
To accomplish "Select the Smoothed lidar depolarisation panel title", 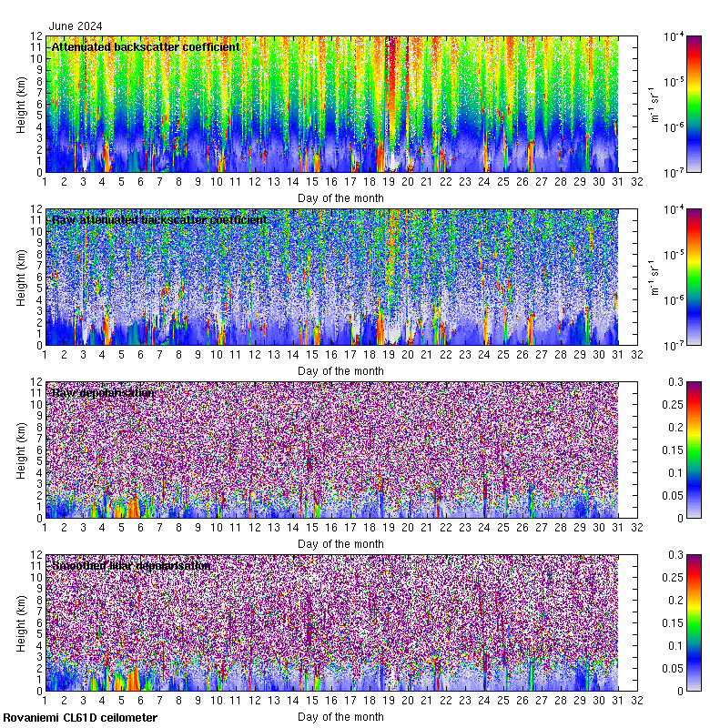I will [131, 565].
